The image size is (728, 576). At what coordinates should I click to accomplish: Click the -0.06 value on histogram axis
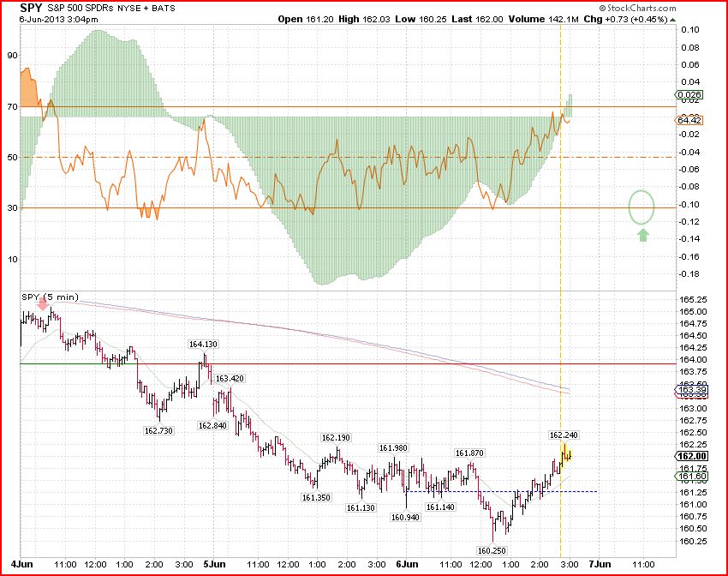coord(689,169)
